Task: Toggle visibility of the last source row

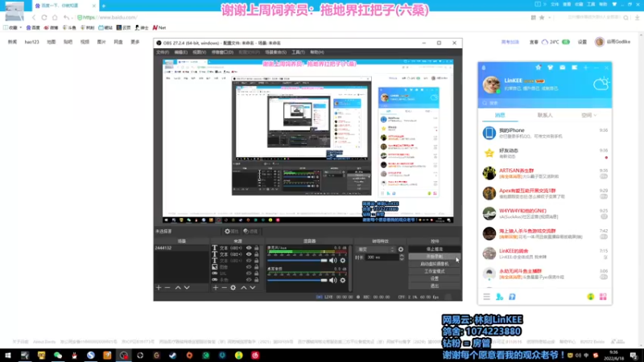Action: (x=249, y=279)
